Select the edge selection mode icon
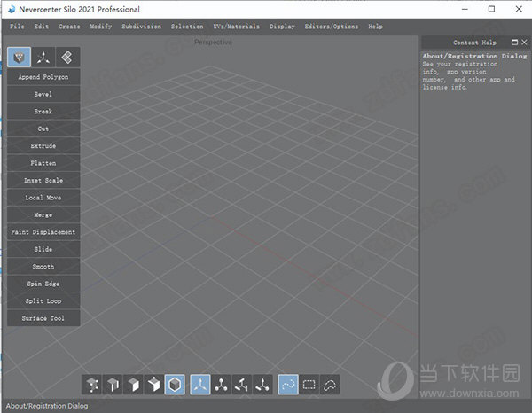 click(x=113, y=385)
